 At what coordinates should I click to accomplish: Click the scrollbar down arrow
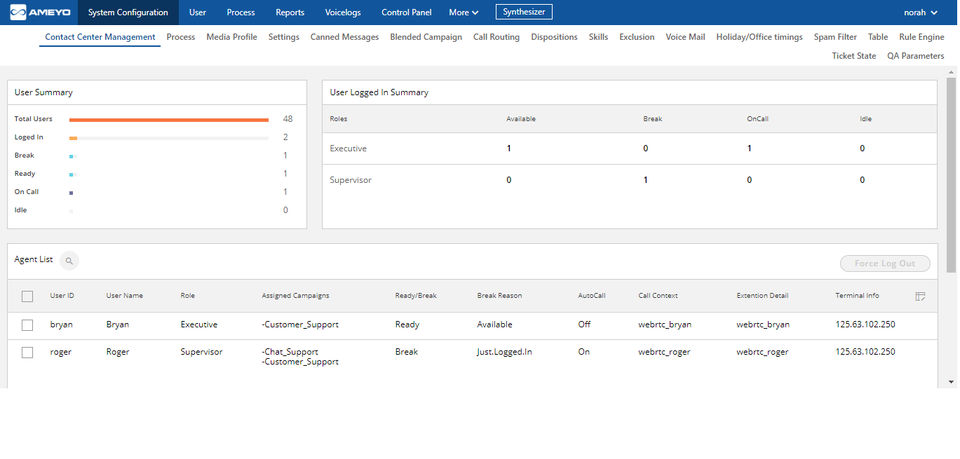coord(950,382)
